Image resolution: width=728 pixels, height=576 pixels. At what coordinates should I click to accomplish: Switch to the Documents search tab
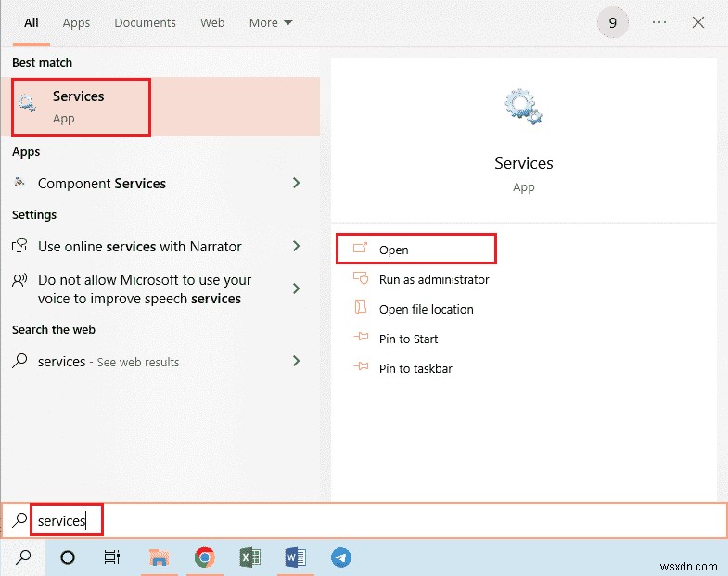tap(145, 23)
